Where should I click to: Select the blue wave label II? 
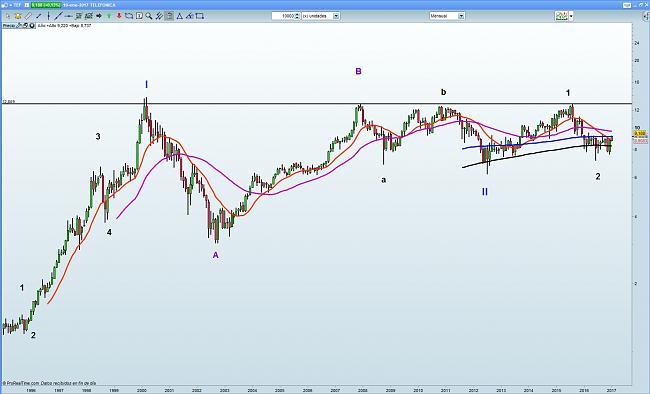click(485, 192)
